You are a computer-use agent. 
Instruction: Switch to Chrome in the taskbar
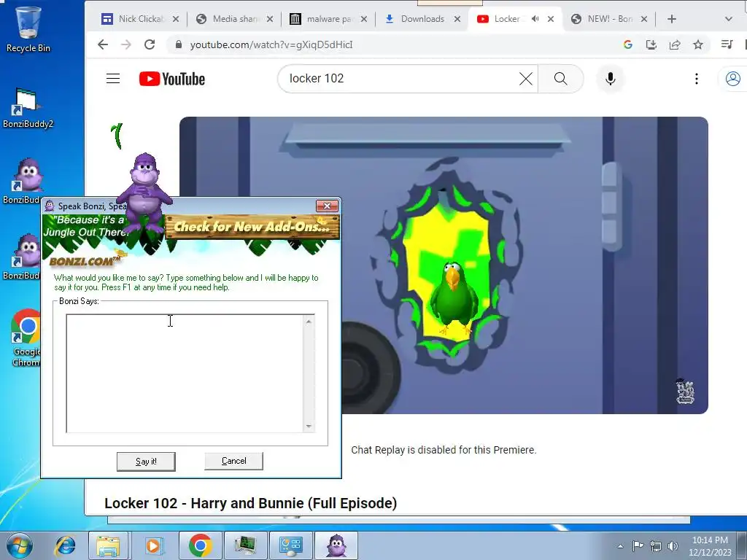[x=200, y=545]
